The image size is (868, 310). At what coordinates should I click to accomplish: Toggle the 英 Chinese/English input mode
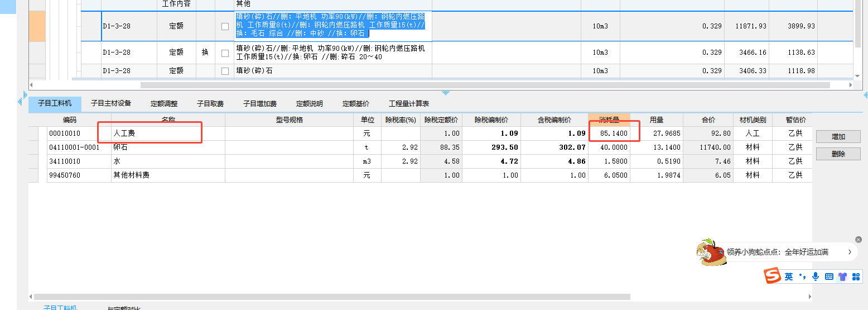tap(789, 276)
